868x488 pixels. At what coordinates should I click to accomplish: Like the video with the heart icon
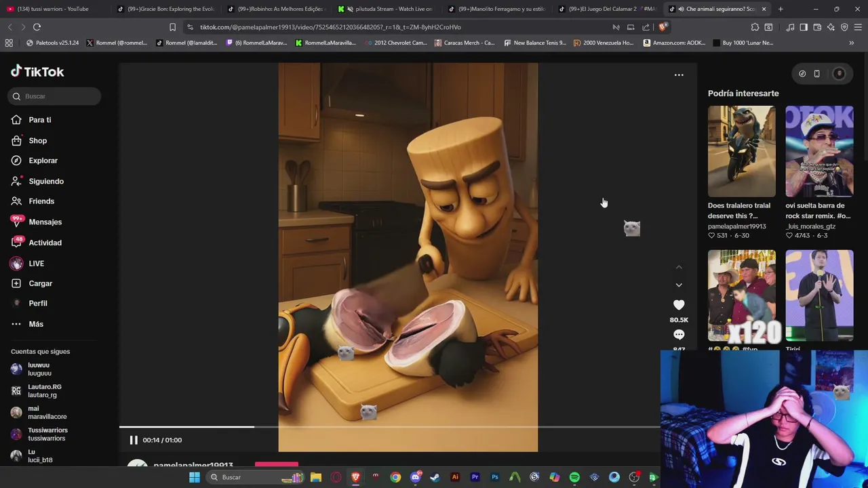click(x=679, y=305)
